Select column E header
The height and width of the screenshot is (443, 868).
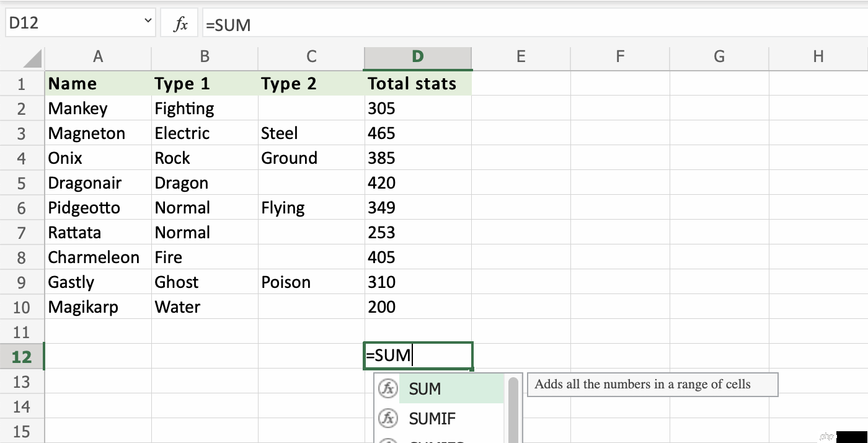(521, 57)
